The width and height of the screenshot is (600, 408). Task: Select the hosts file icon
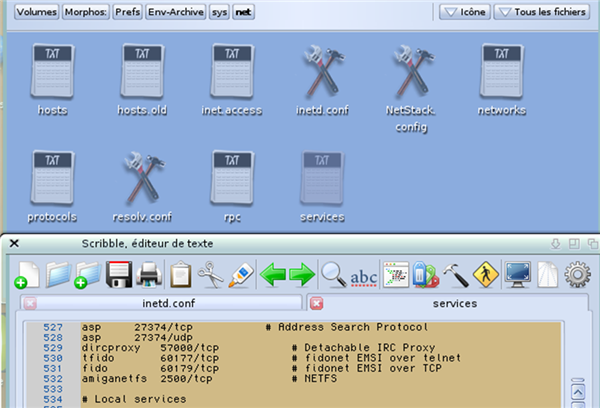(52, 71)
